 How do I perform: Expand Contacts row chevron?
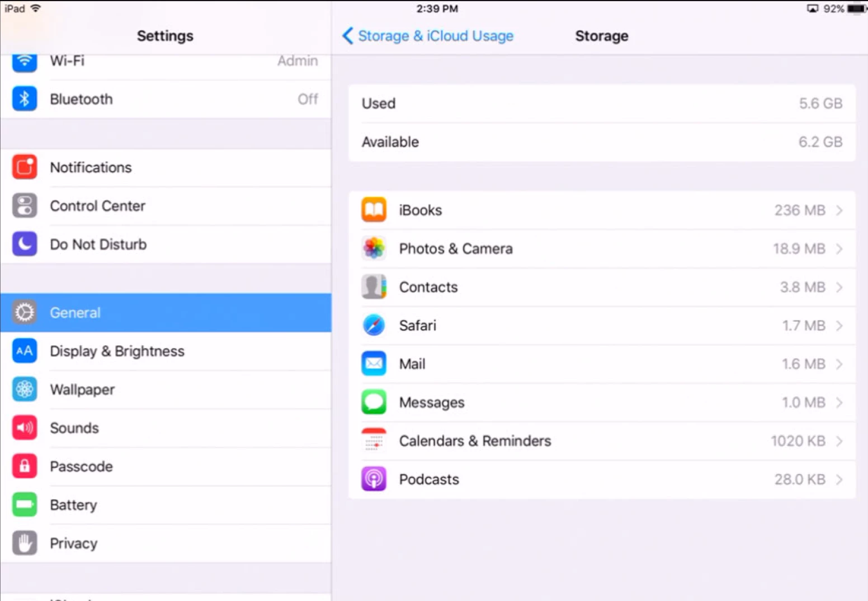point(839,287)
